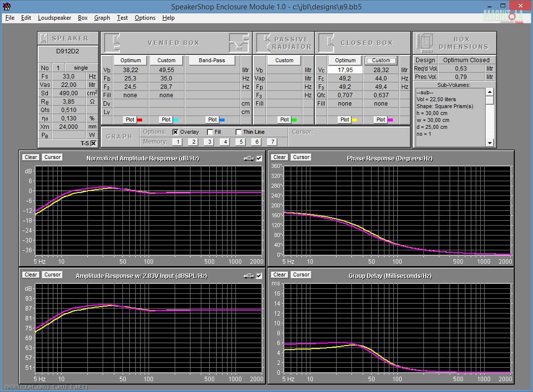Click printer icon on Normalized Amplitude Response graph
This screenshot has width=533, height=392.
coord(249,158)
